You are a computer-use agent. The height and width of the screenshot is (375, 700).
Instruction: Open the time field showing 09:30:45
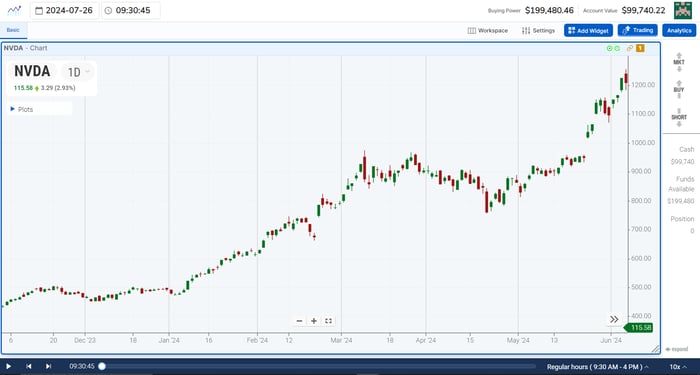[x=131, y=10]
